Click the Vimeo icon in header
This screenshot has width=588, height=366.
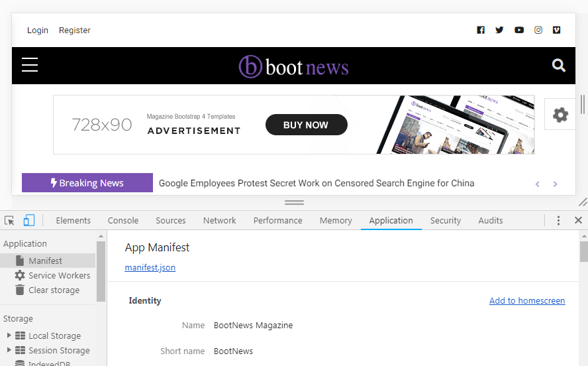557,30
